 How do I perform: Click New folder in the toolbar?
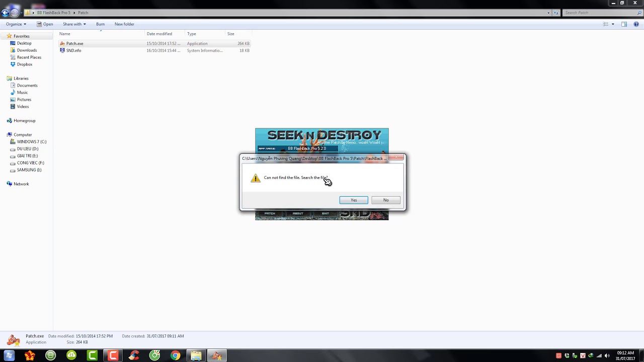[x=124, y=24]
